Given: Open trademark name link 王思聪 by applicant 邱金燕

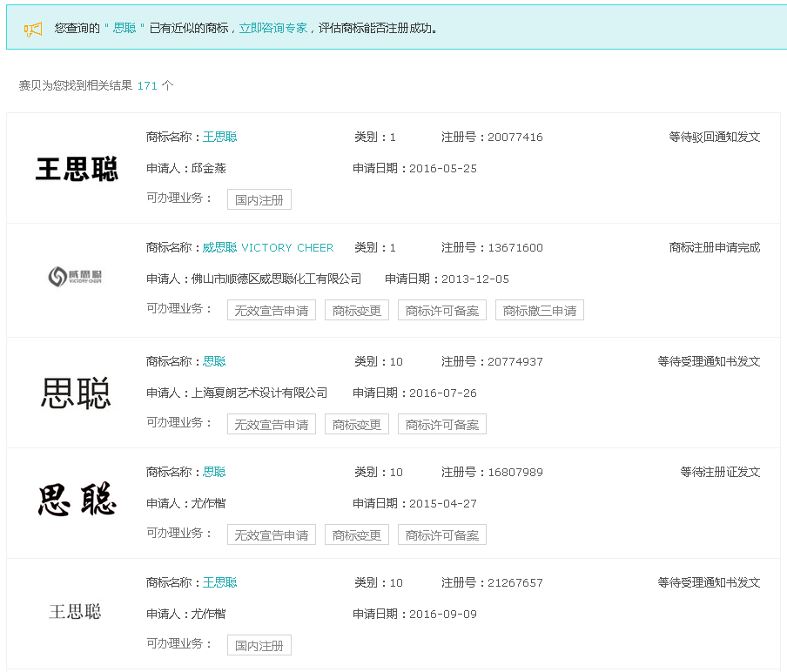Looking at the screenshot, I should 220,137.
